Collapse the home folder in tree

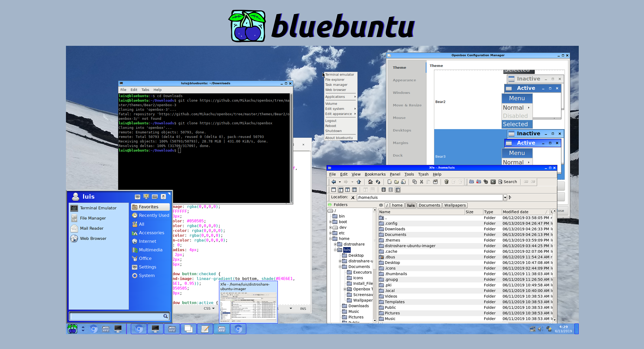click(x=331, y=239)
